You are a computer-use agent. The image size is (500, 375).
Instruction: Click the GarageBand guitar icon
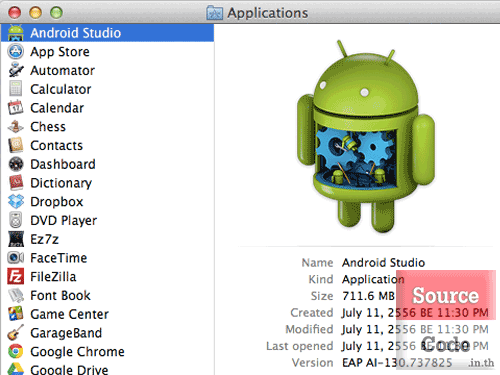(16, 333)
